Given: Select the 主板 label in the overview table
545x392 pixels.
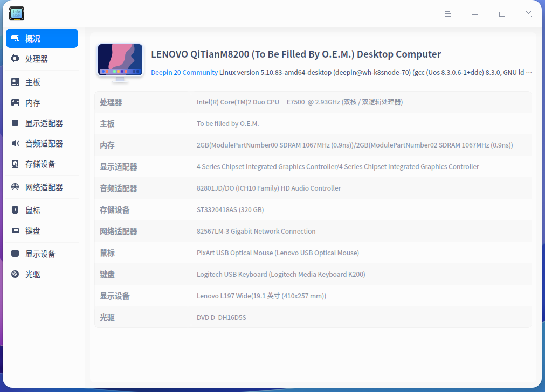Looking at the screenshot, I should (107, 124).
